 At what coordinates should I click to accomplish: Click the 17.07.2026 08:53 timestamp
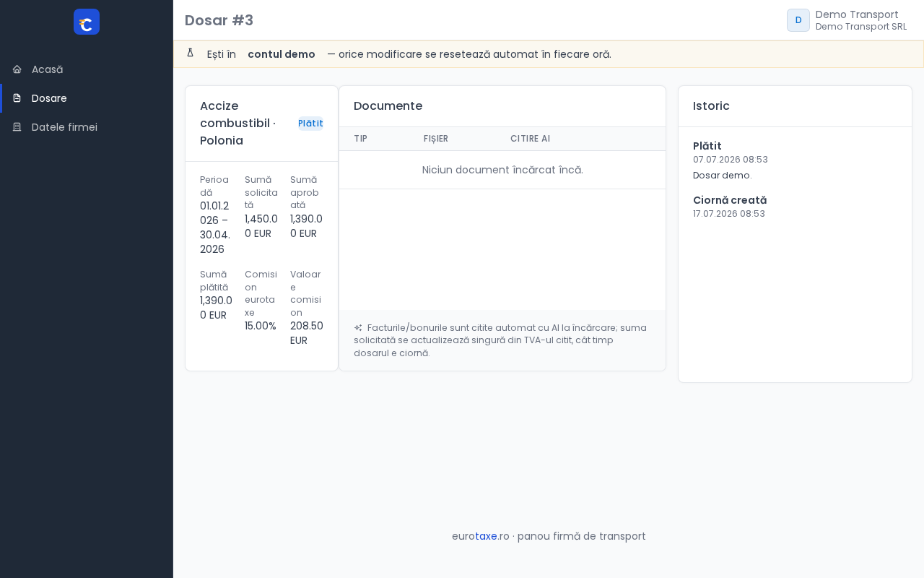click(x=729, y=214)
